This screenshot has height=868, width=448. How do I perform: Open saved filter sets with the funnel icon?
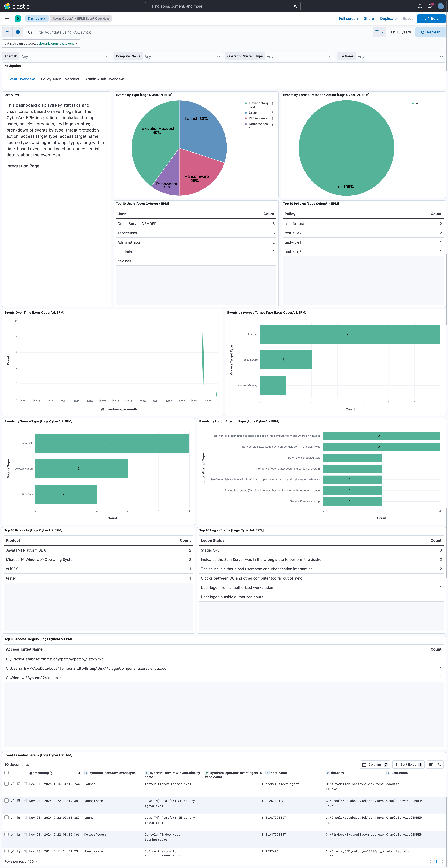coord(7,32)
